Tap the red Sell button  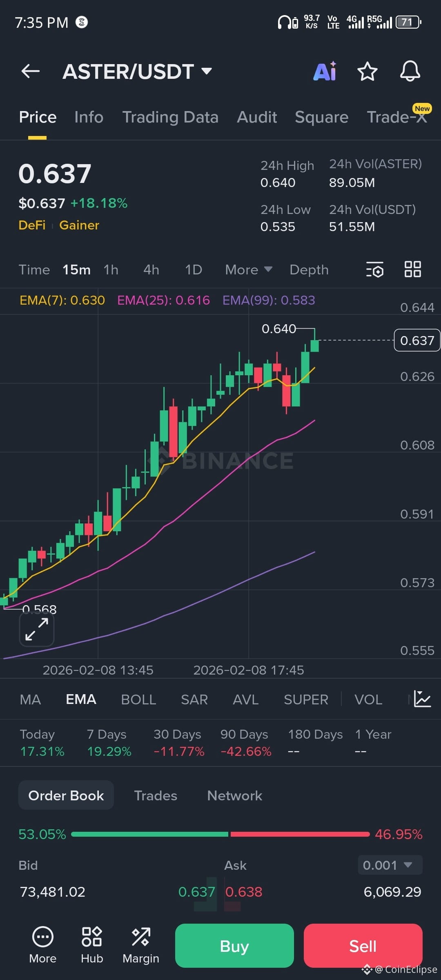click(x=363, y=946)
